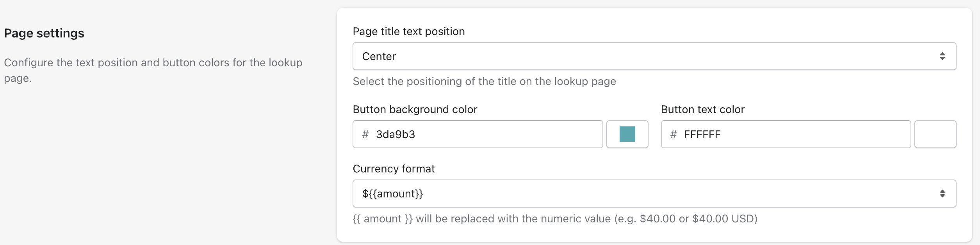The image size is (980, 245).
Task: Select the "${{amount}}" currency value text
Action: pos(392,194)
